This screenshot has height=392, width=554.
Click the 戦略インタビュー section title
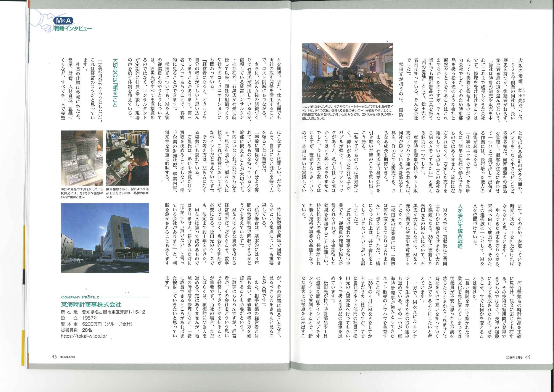(73, 29)
